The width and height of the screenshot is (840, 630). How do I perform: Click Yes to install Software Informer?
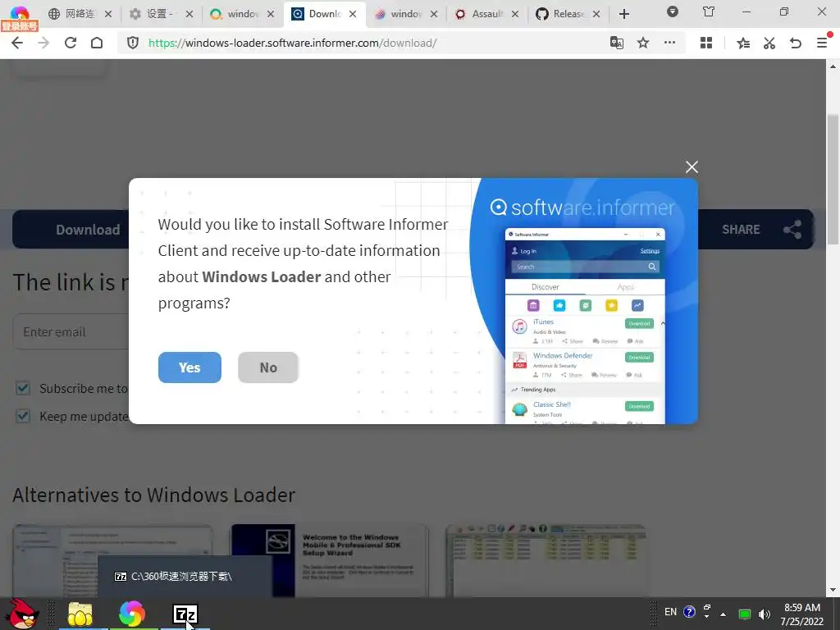point(189,367)
